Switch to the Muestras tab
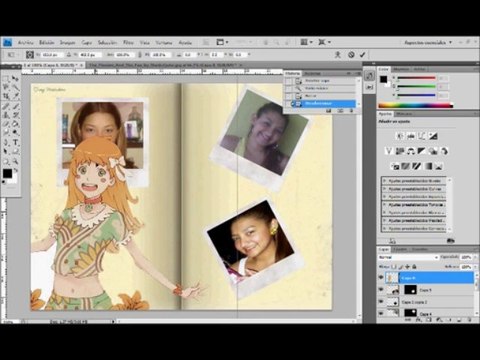Viewport: 480px width, 360px height. click(401, 69)
